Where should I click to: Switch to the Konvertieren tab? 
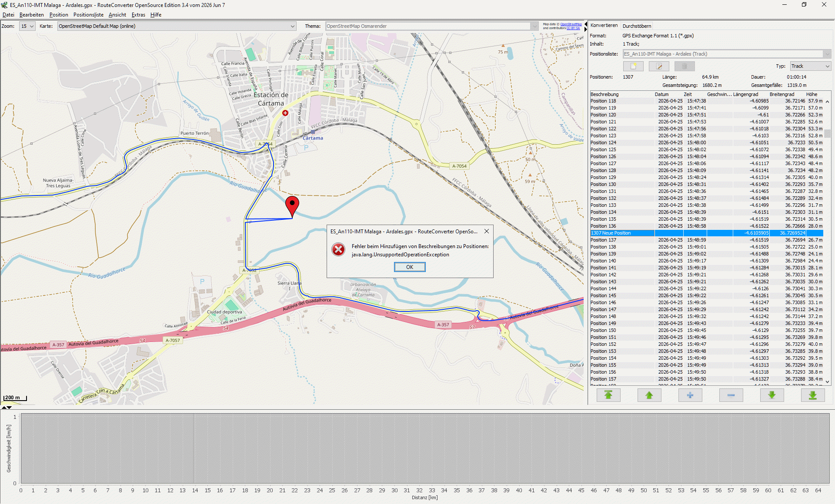coord(604,26)
